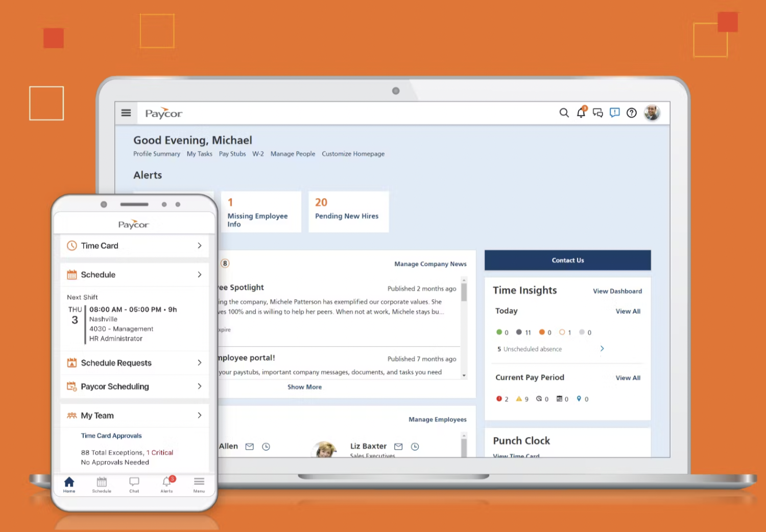Tap the next shift '08:00 AM - 05:00 PM' entry
This screenshot has height=532, width=766.
tap(133, 309)
